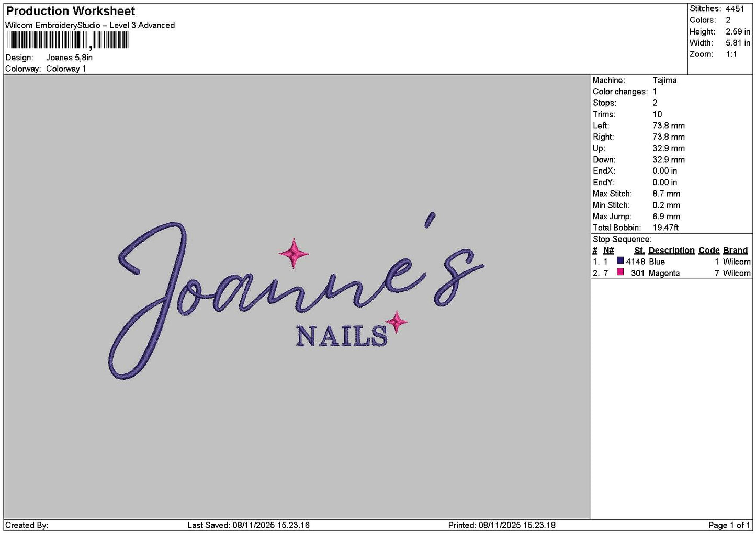Click the Magenta color swatch in stop sequence
The image size is (756, 534).
pos(620,272)
